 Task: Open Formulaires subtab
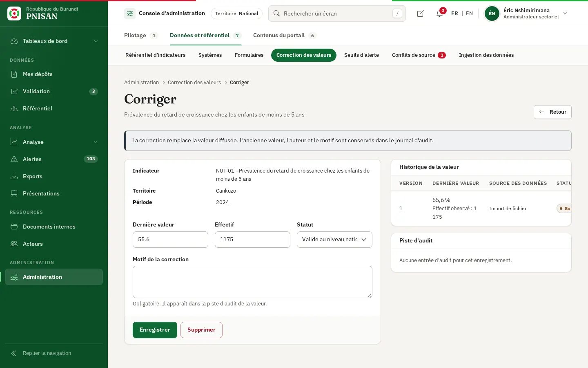point(249,55)
